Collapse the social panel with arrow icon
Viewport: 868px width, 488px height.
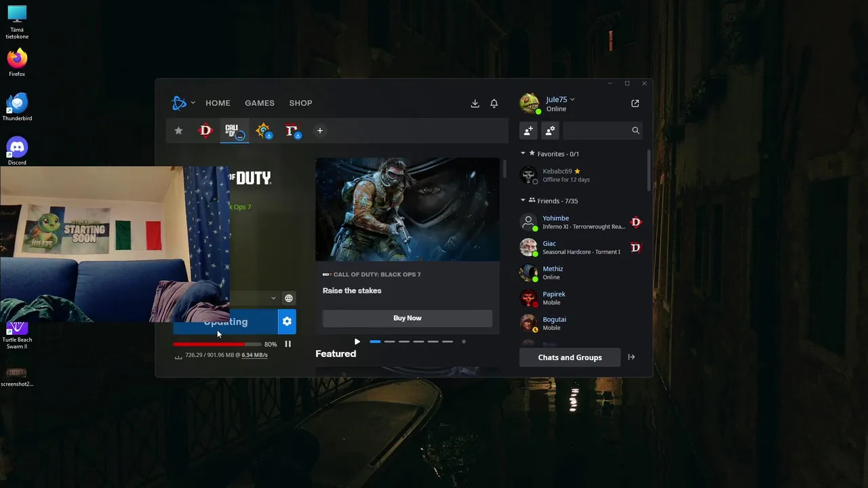(631, 357)
